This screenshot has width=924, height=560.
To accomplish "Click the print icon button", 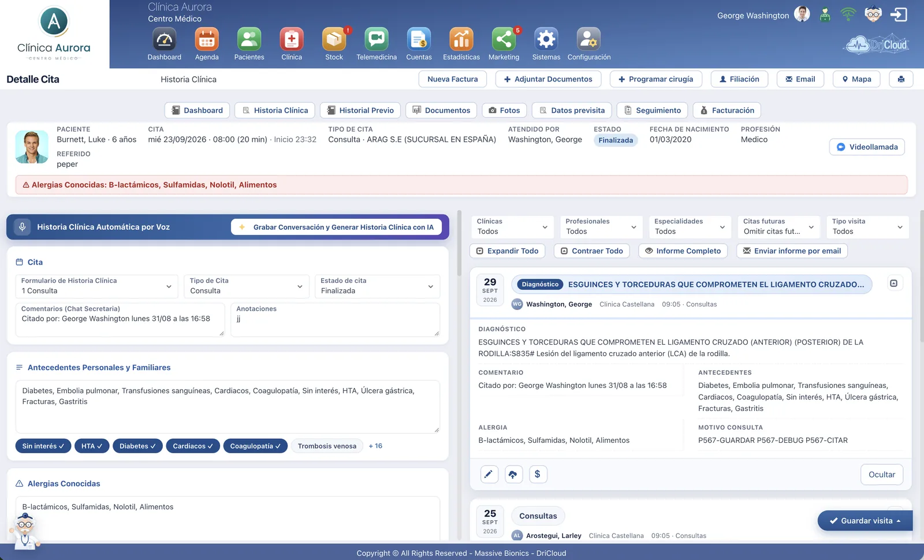I will (x=901, y=79).
